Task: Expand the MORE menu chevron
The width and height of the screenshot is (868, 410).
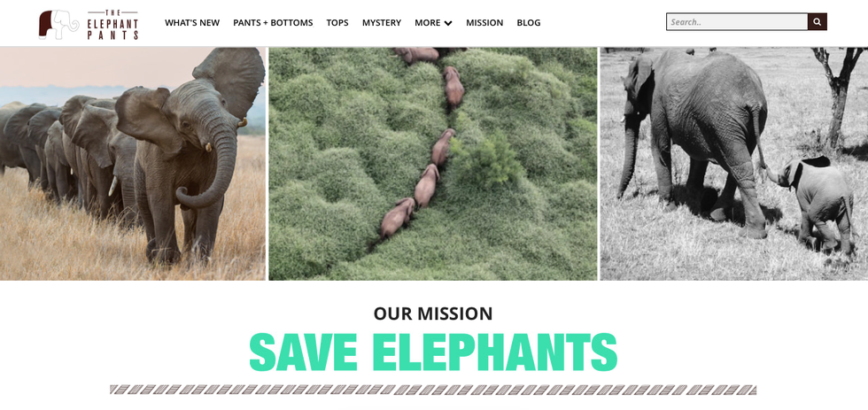Action: (x=448, y=23)
